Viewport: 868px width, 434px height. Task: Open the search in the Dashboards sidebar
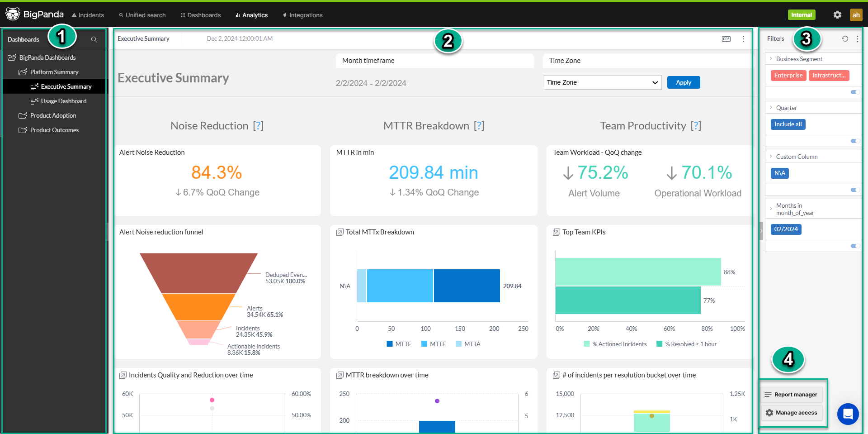[x=94, y=39]
